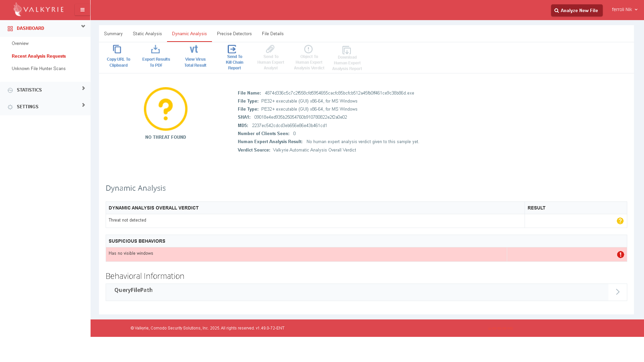
Task: Click the red alert icon in suspicious behaviors
Action: click(621, 255)
